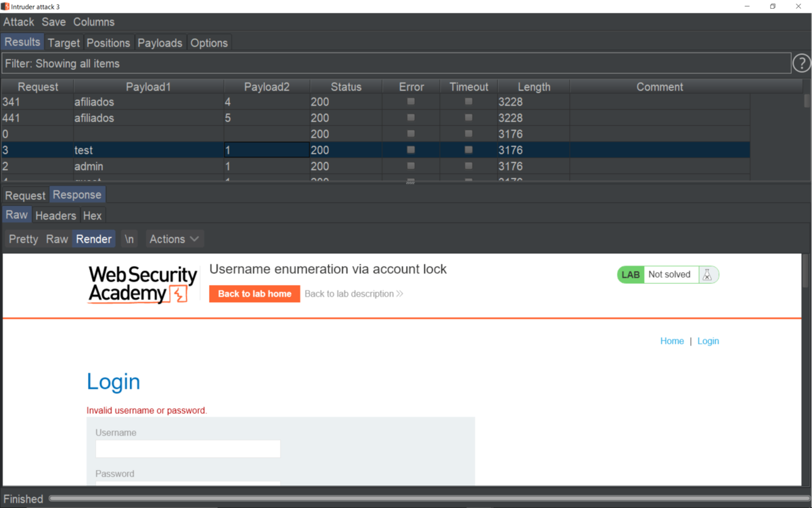Click the Home link in rendered page
The width and height of the screenshot is (812, 508).
[672, 341]
